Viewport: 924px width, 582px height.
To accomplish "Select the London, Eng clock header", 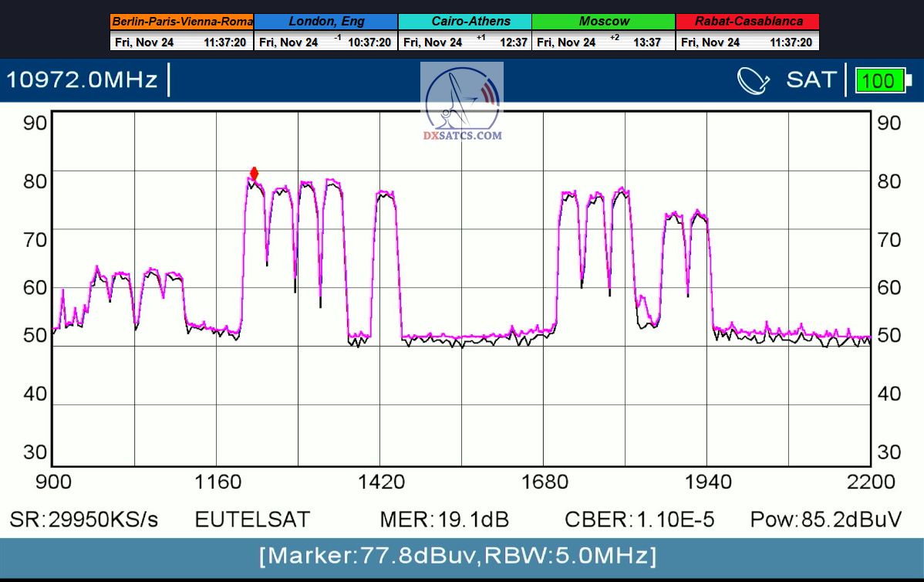I will [x=325, y=22].
